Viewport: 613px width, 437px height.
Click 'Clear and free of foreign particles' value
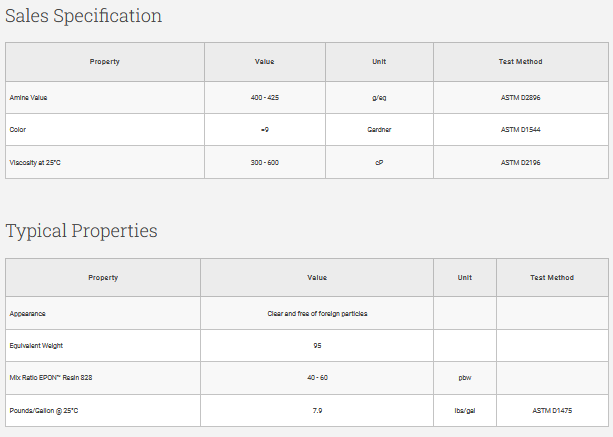click(317, 313)
